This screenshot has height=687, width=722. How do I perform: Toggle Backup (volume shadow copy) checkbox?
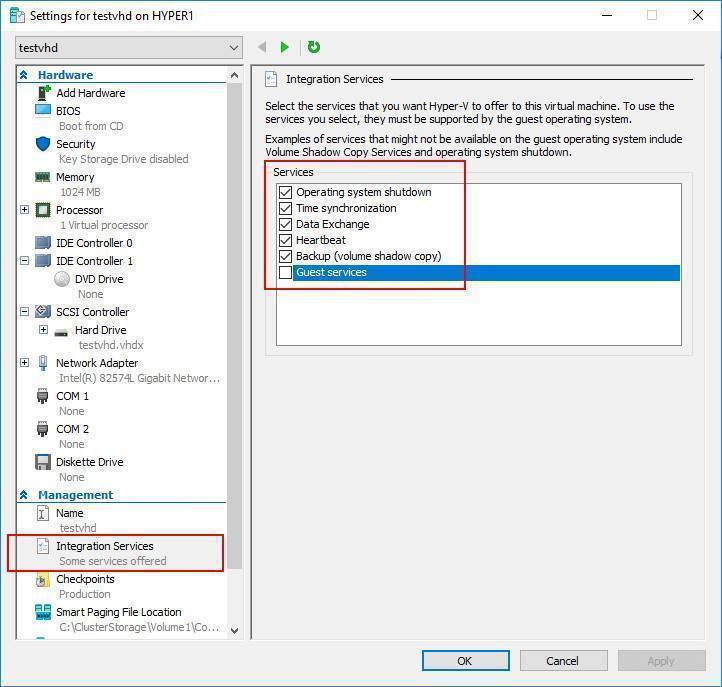[x=285, y=256]
